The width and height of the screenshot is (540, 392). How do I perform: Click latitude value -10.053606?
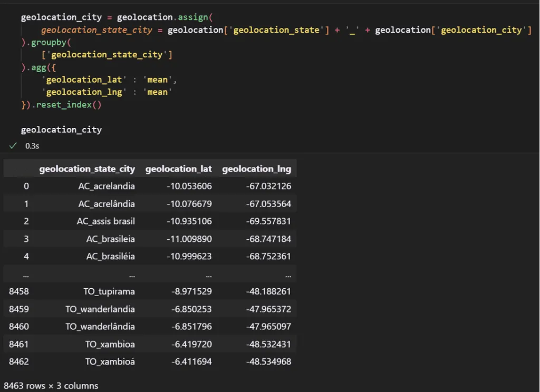(x=189, y=186)
